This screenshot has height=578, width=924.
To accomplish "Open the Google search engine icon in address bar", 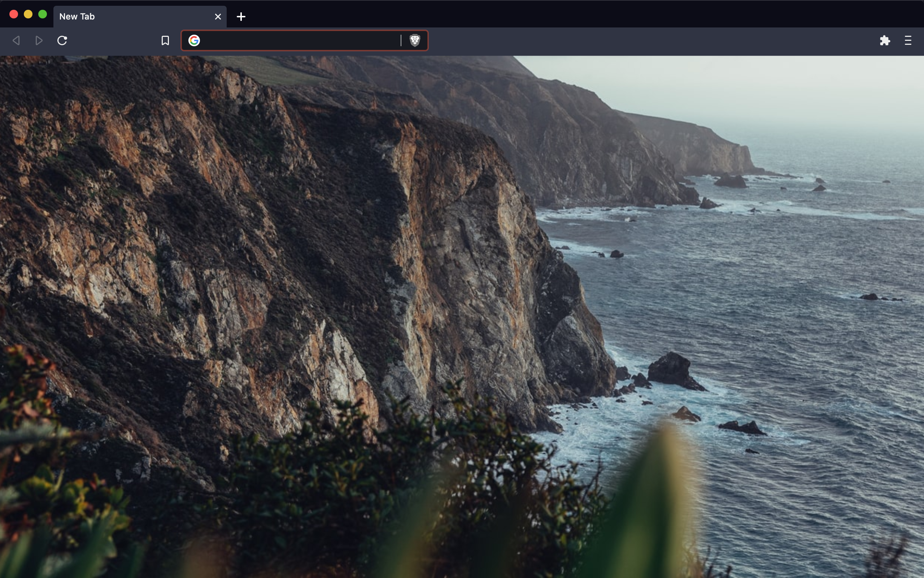I will (x=194, y=40).
